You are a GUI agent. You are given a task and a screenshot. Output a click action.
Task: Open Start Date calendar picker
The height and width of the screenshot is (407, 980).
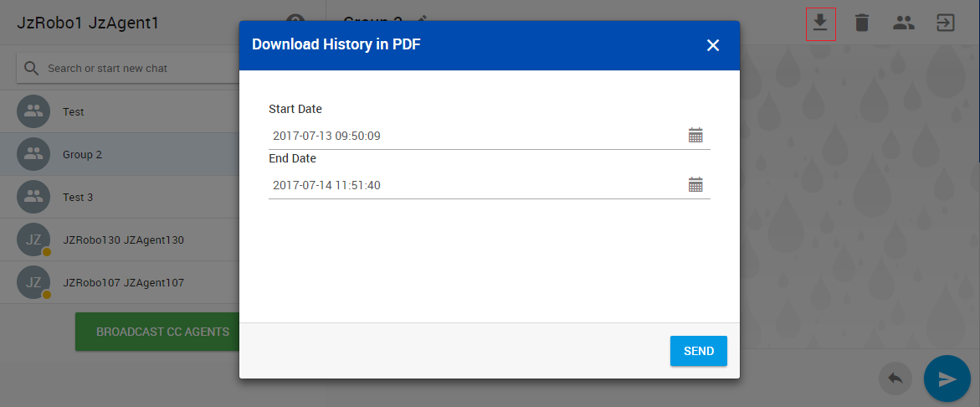[695, 136]
